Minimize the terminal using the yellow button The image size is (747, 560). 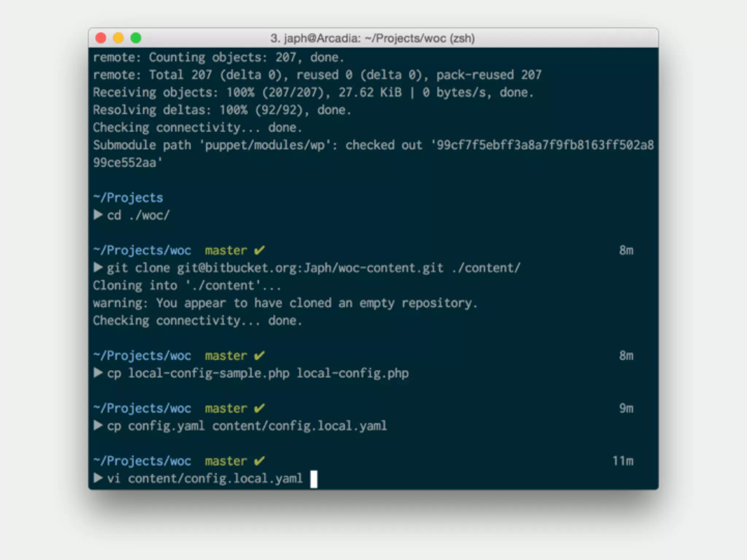click(x=118, y=38)
